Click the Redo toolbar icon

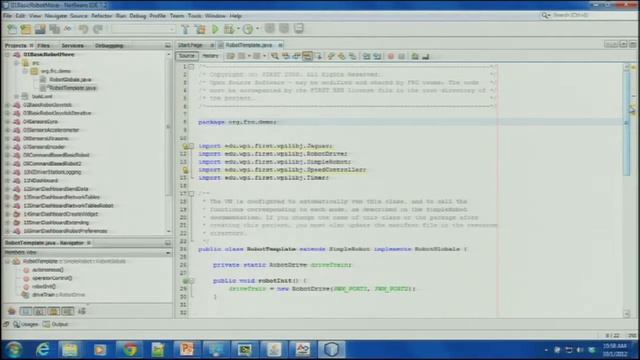coord(98,29)
